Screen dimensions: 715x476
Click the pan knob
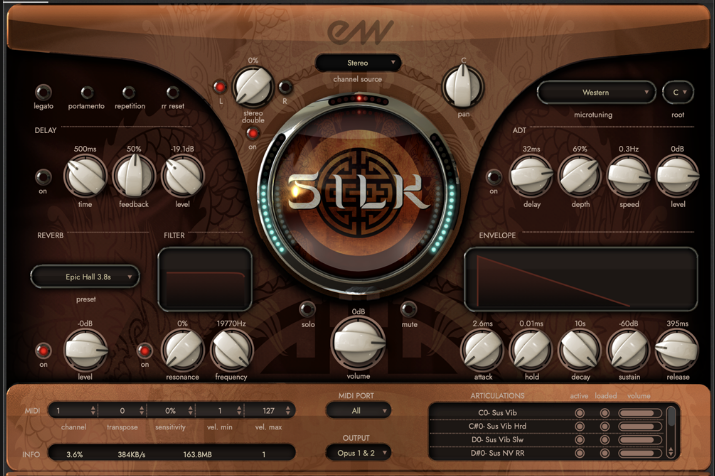[463, 90]
